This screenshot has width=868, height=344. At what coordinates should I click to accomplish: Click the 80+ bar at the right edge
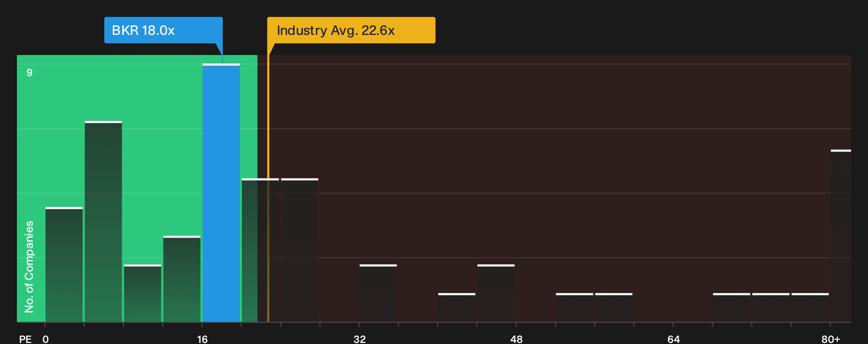click(841, 236)
